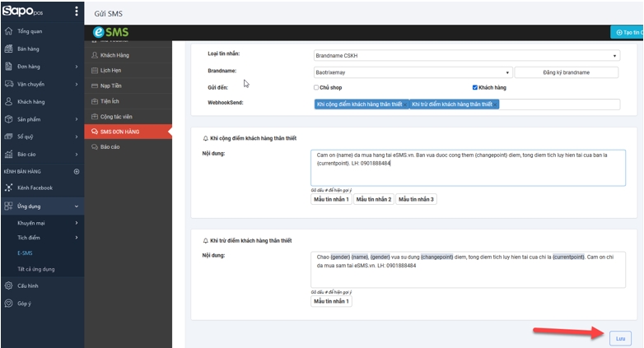Expand the Đơn hàng submenu arrow
This screenshot has height=348, width=644.
77,67
